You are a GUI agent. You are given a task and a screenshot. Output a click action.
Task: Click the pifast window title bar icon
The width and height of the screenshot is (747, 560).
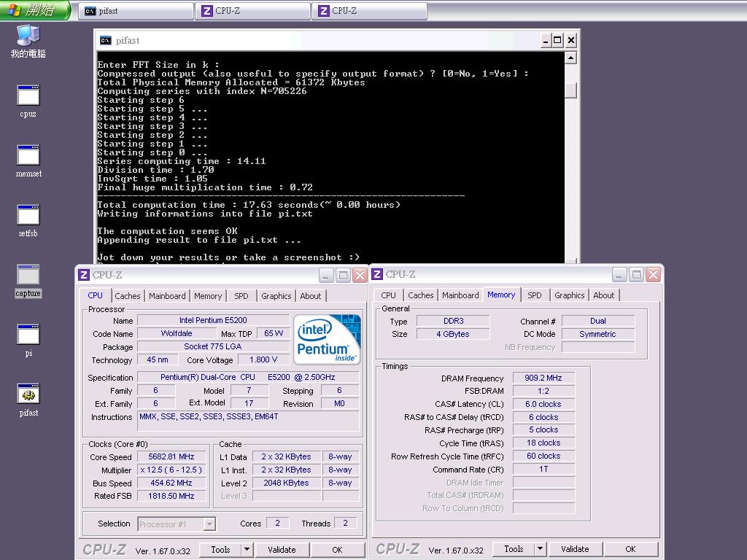coord(106,41)
